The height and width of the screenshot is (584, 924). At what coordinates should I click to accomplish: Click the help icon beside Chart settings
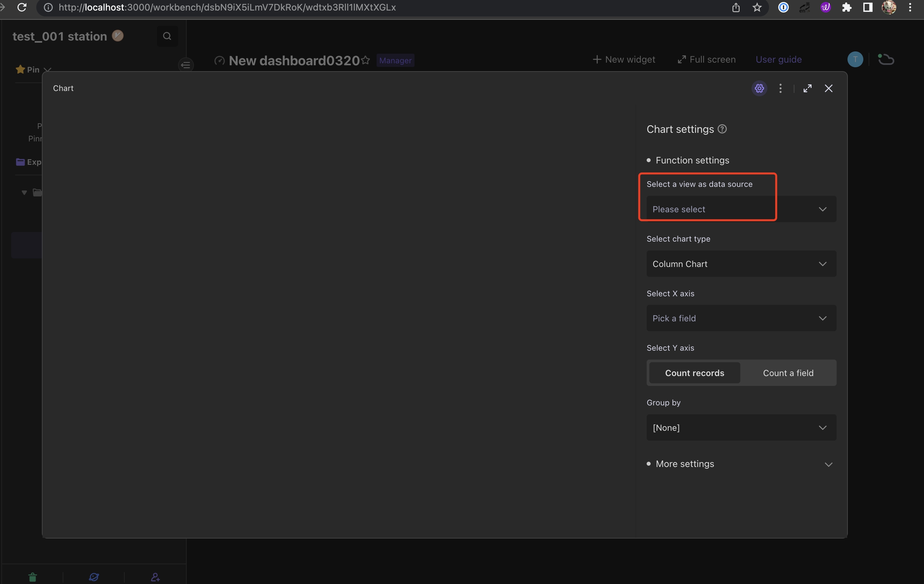point(722,129)
